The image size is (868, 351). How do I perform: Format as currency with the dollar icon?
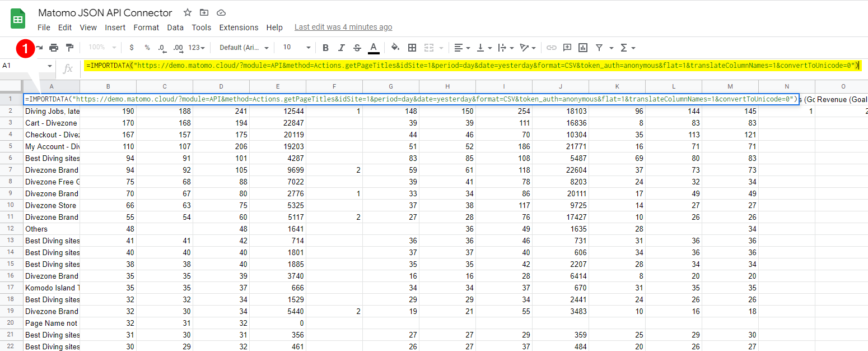coord(132,48)
